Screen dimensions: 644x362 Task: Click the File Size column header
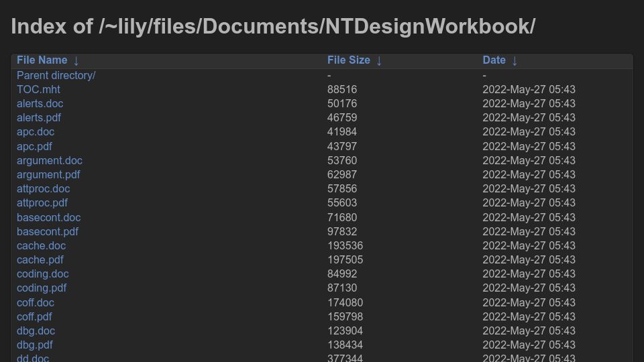(x=349, y=60)
